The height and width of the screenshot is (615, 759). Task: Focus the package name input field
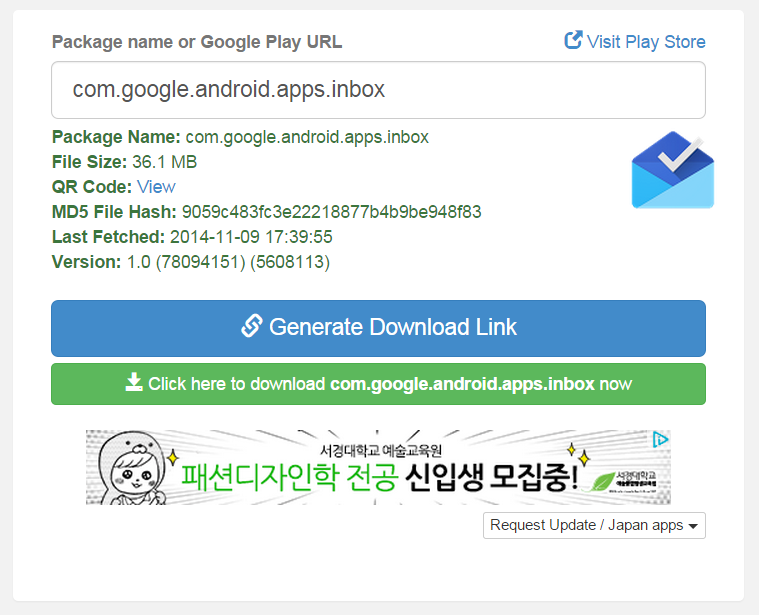378,90
